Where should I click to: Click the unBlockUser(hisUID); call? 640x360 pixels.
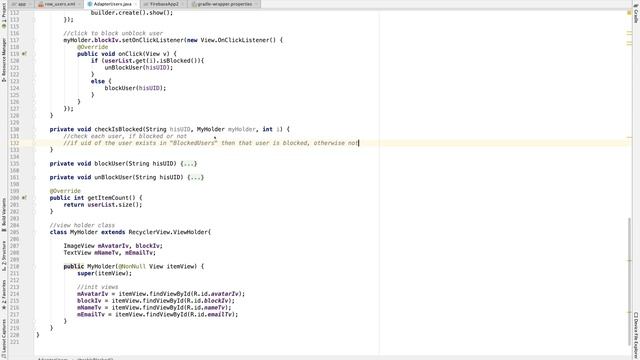[x=139, y=68]
